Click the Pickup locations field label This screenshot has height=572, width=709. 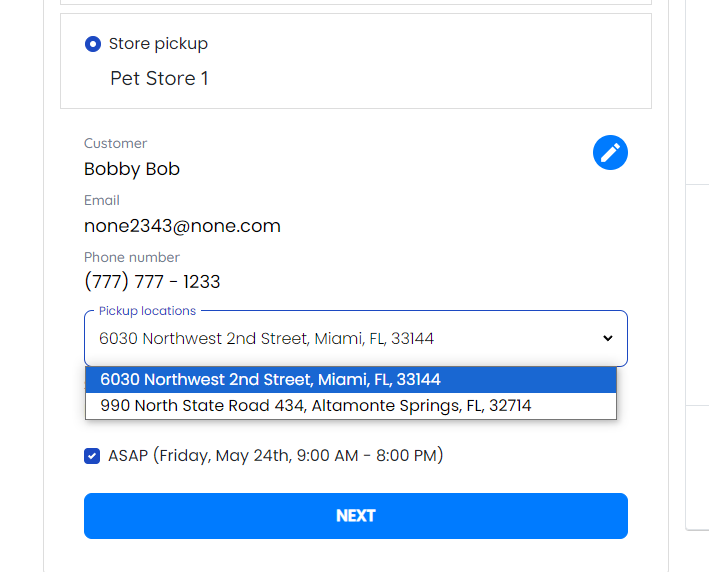(147, 311)
